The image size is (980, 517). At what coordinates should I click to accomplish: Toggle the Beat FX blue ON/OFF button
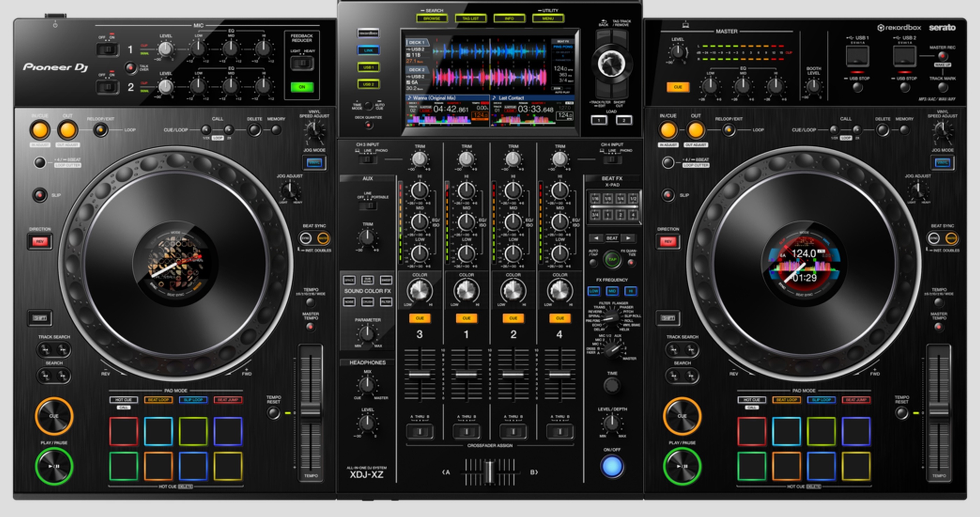tap(612, 466)
